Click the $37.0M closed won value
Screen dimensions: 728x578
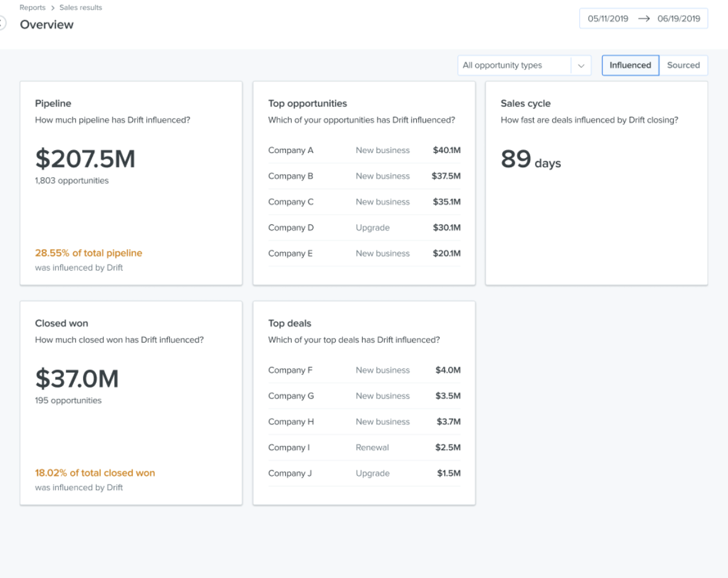77,378
